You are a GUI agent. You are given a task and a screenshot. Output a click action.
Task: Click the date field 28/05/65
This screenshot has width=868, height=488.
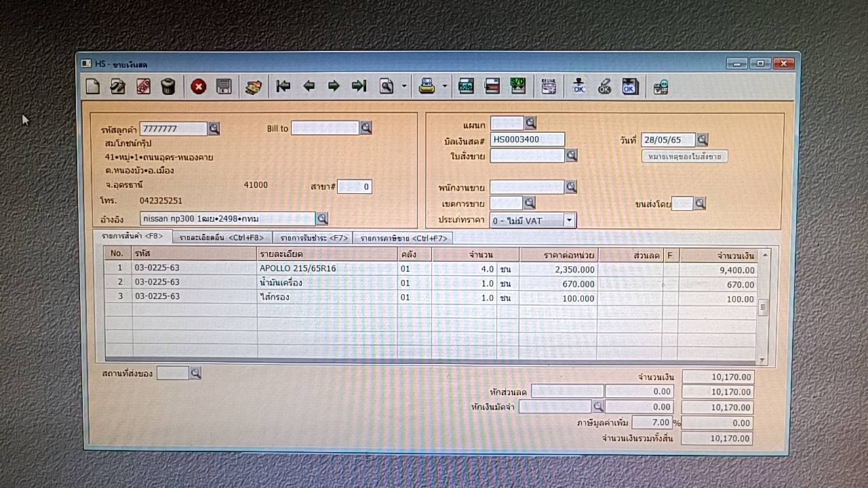pyautogui.click(x=669, y=140)
